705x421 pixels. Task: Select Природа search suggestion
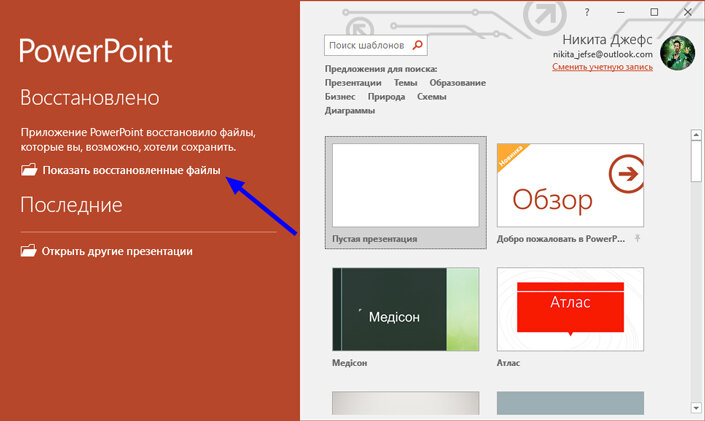(x=386, y=97)
